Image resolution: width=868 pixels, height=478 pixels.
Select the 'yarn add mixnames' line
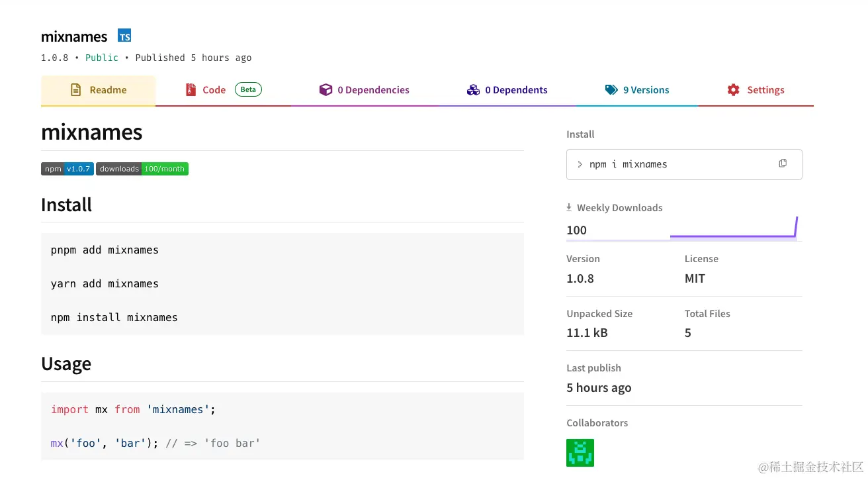pyautogui.click(x=105, y=284)
